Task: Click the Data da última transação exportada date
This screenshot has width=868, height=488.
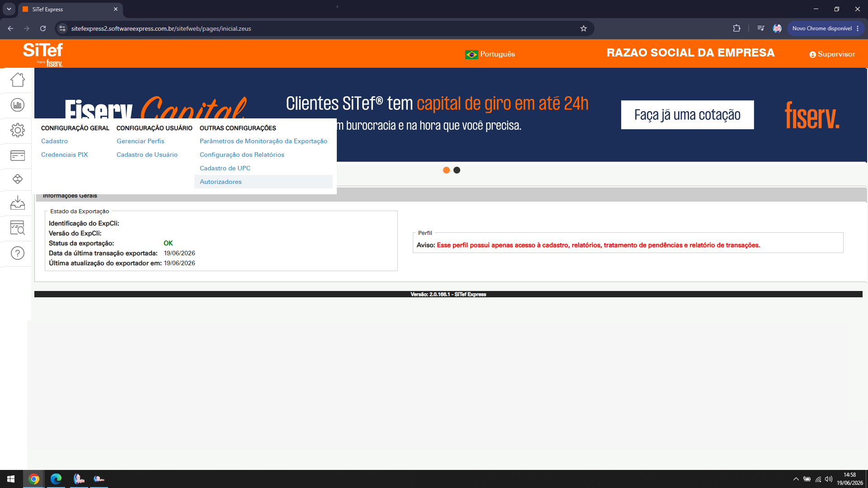Action: 179,253
